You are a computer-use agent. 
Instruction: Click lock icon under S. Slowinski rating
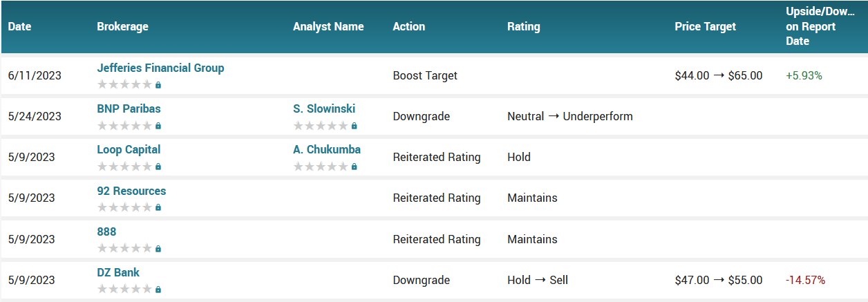coord(355,126)
